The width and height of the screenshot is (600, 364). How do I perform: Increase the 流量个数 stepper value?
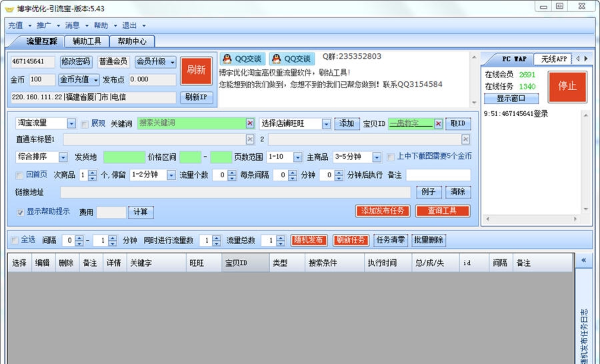click(231, 173)
